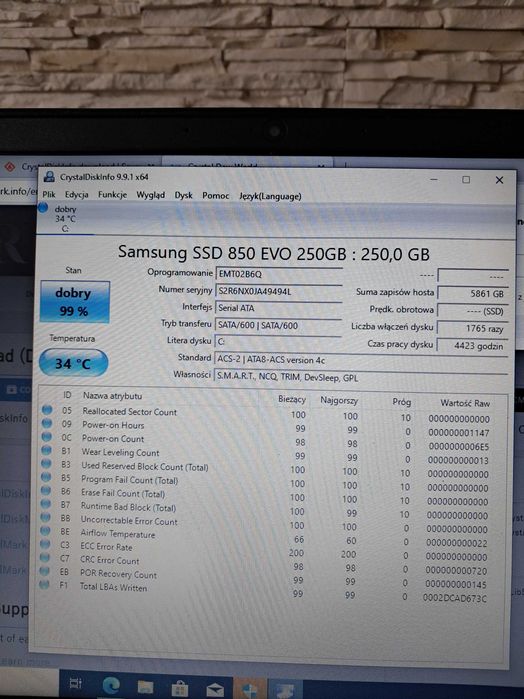Click the status icon for Runtime Bad Block
This screenshot has height=699, width=524.
point(45,504)
